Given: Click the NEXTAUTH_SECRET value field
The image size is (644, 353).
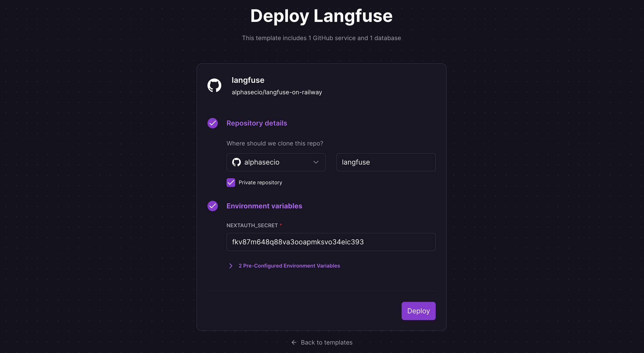Looking at the screenshot, I should (x=331, y=242).
